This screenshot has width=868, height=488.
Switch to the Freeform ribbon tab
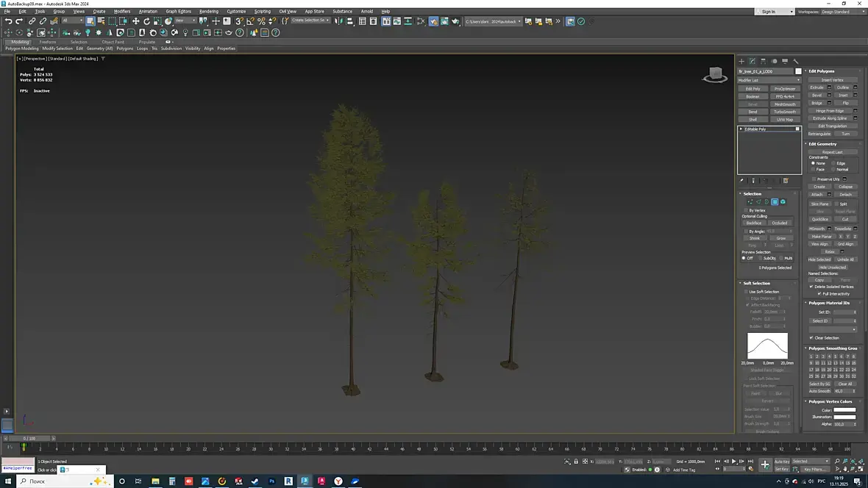coord(48,42)
